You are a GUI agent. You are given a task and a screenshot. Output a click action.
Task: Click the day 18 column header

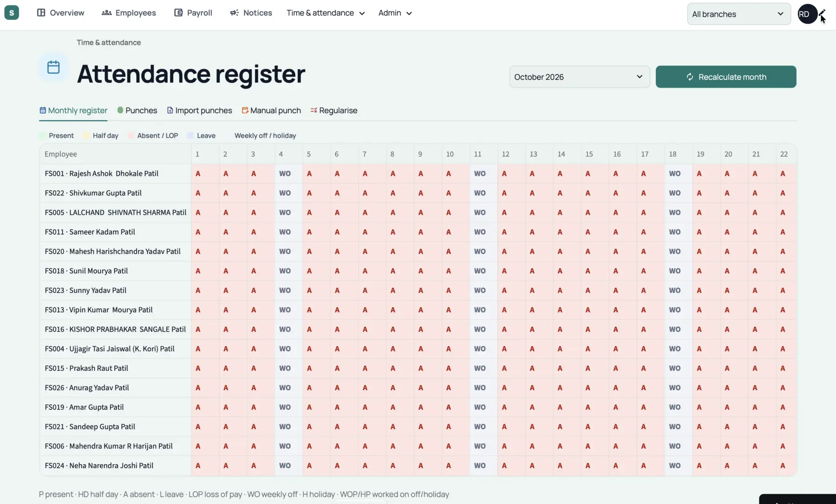coord(678,154)
